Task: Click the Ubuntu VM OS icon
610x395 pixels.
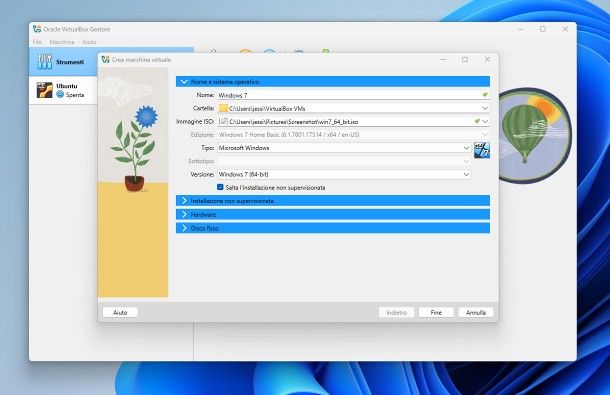Action: 45,90
